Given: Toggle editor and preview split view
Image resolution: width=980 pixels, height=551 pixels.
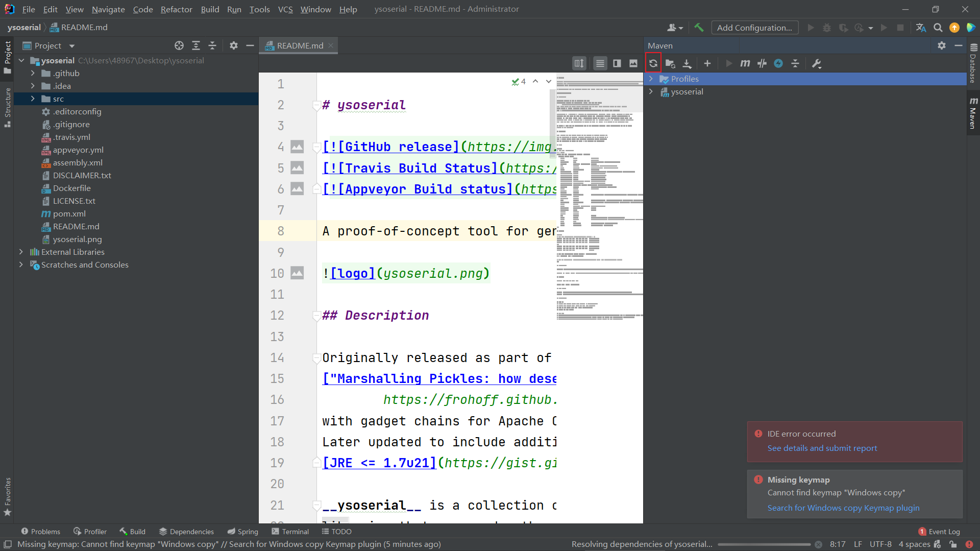Looking at the screenshot, I should pyautogui.click(x=617, y=63).
